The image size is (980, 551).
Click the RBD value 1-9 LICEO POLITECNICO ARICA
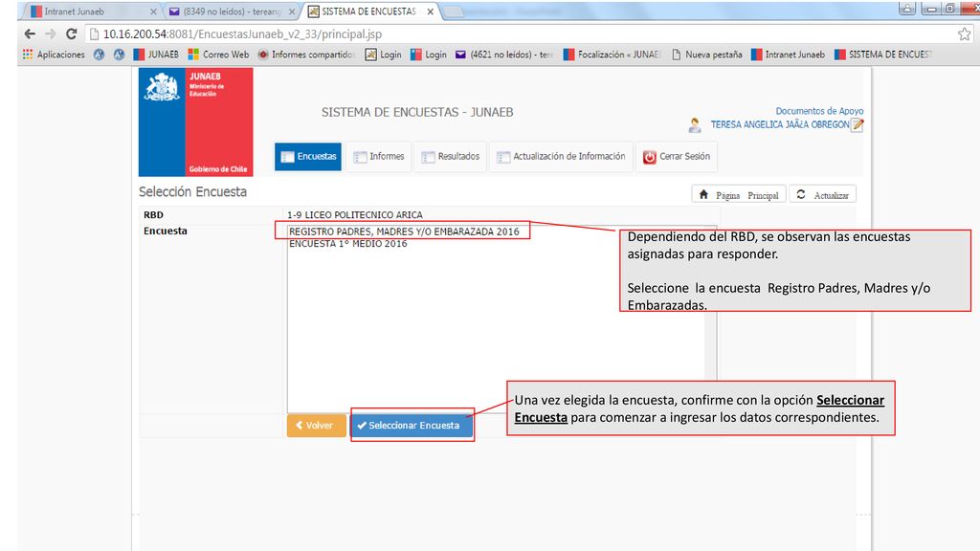[354, 214]
